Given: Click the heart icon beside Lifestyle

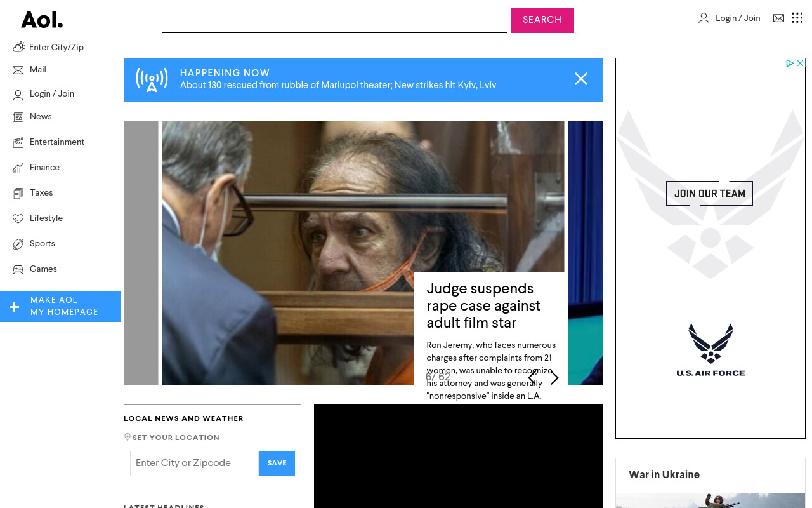Looking at the screenshot, I should (x=18, y=218).
